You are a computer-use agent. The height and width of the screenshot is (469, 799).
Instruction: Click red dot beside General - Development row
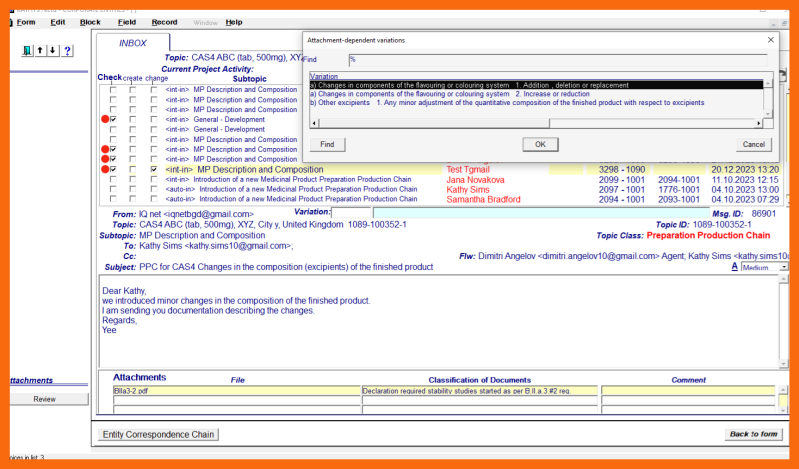(x=104, y=120)
